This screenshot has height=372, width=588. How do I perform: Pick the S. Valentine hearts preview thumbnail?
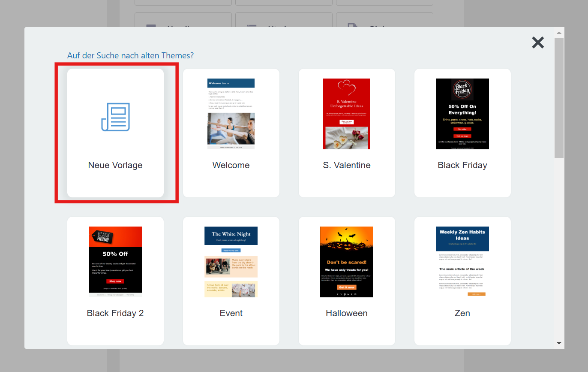pos(347,114)
